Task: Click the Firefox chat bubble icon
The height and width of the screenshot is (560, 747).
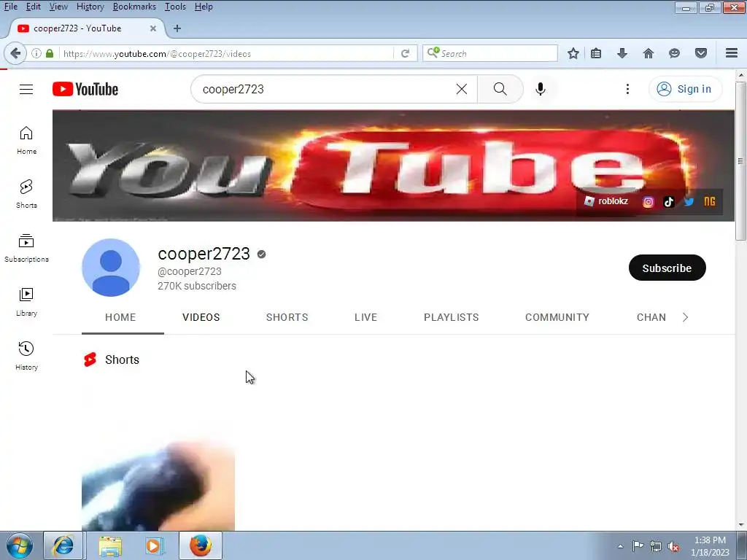Action: click(674, 53)
